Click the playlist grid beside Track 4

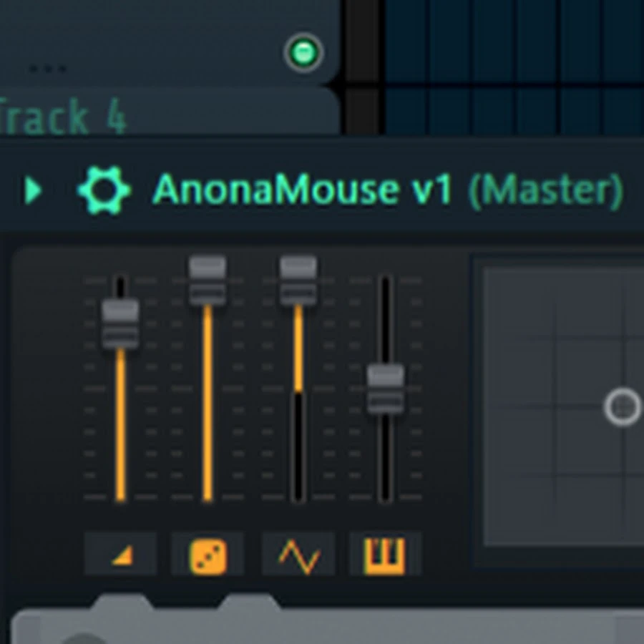pos(514,112)
